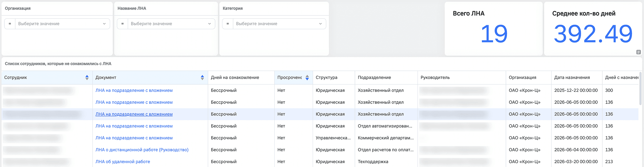Open the Название ЛНА value dropdown
The image size is (644, 167).
[171, 24]
